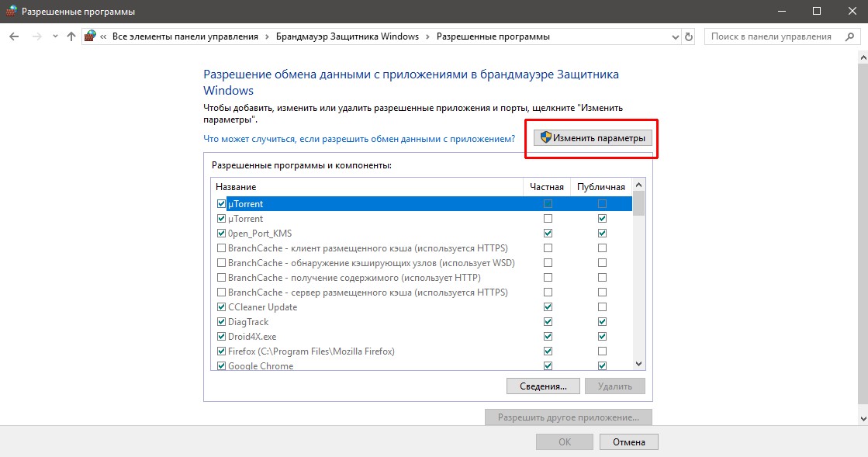
Task: Enable BranchCache content retrieval (HTTP) checkbox
Action: [x=221, y=278]
